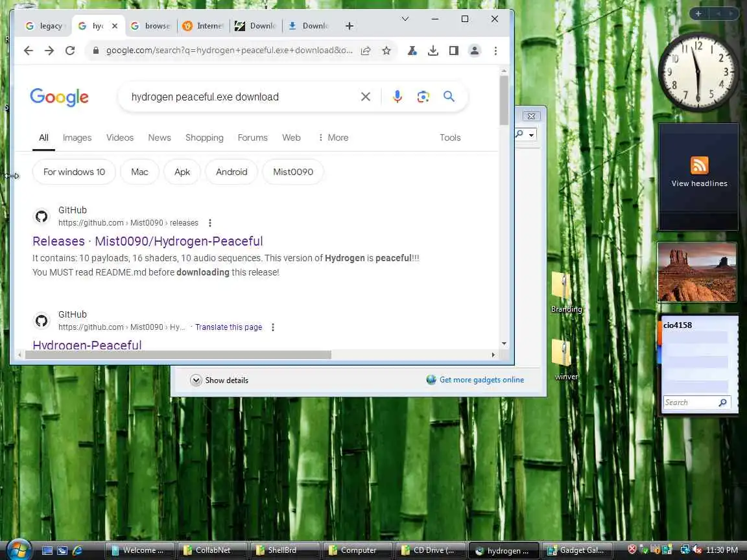Apply the Mist0090 suggestion chip

[293, 172]
